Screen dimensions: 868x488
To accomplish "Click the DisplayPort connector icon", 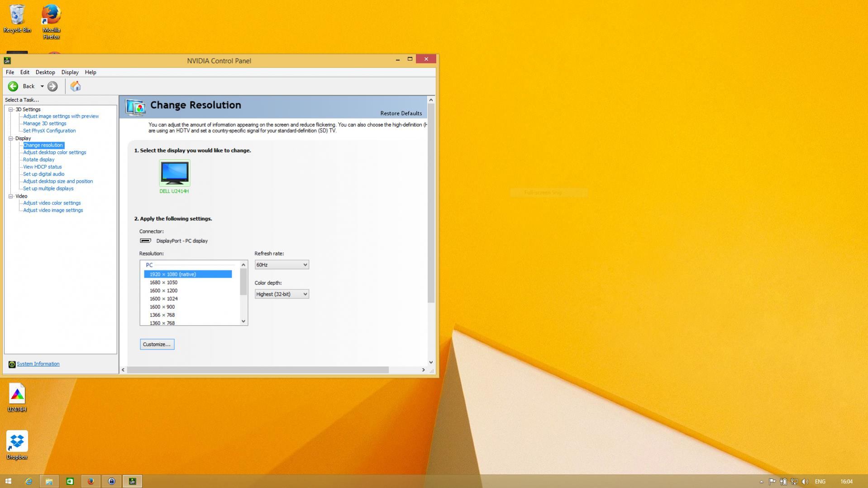I will click(145, 241).
